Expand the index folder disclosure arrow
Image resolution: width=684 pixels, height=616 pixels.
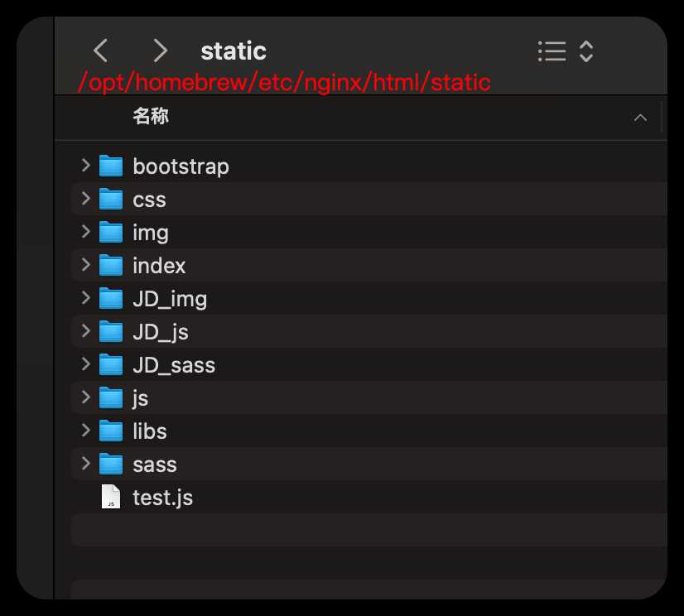(x=85, y=264)
